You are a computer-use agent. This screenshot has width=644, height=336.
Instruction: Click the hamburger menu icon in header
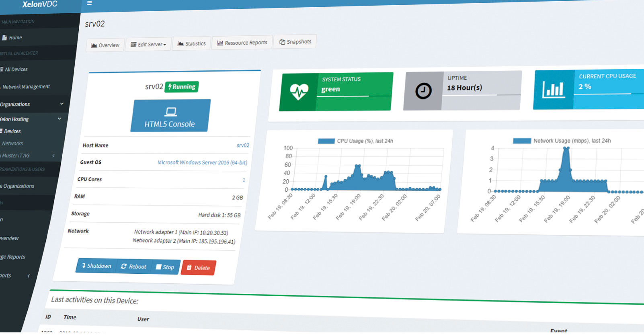point(90,3)
